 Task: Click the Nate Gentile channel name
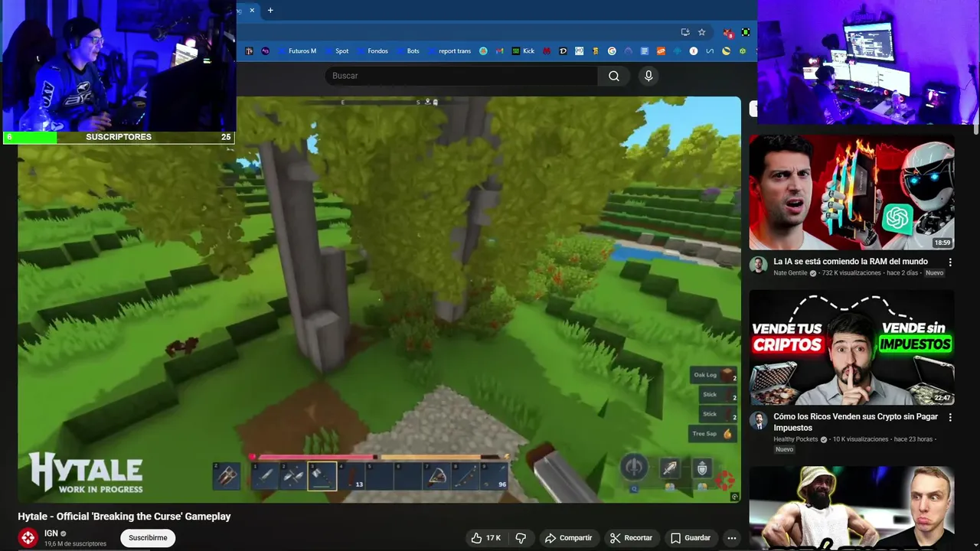point(790,273)
